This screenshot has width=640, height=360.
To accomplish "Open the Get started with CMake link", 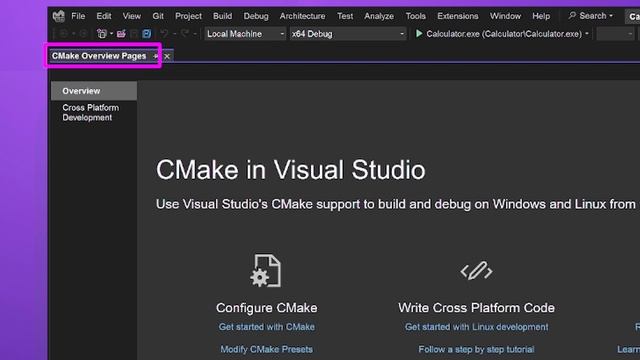I will (267, 327).
